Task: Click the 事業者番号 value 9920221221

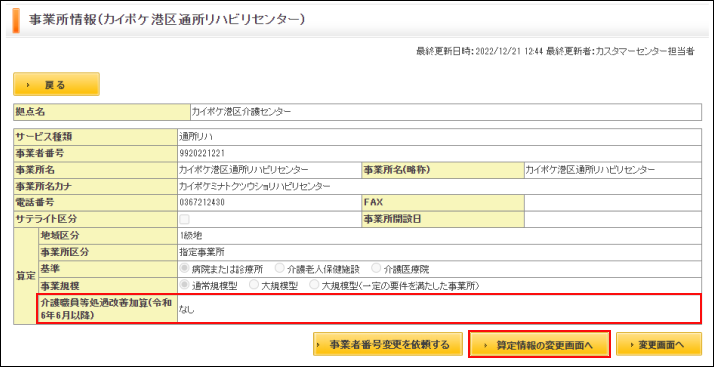Action: 202,153
